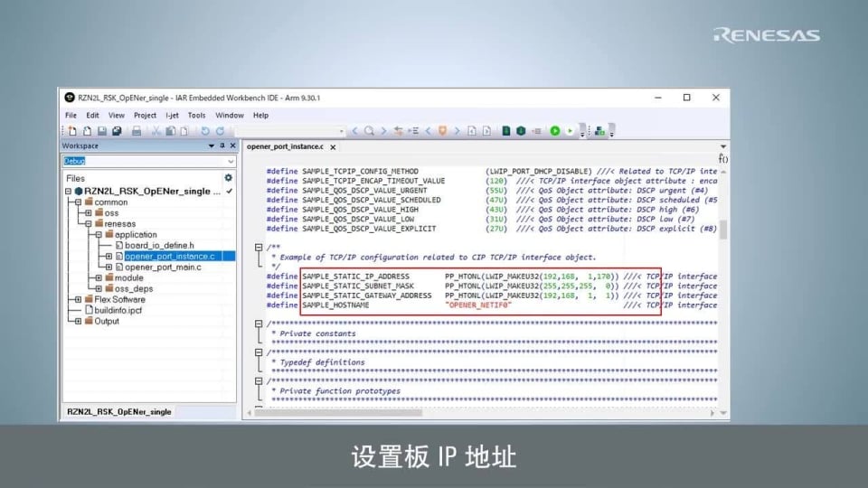
Task: Click the SAMPLE_HOSTNAME define text in code
Action: pyautogui.click(x=335, y=305)
